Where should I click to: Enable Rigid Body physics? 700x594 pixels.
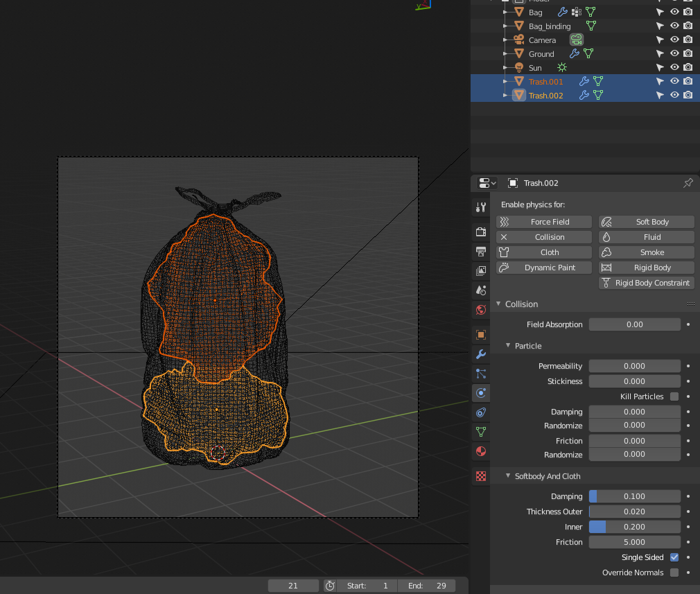[x=646, y=268]
